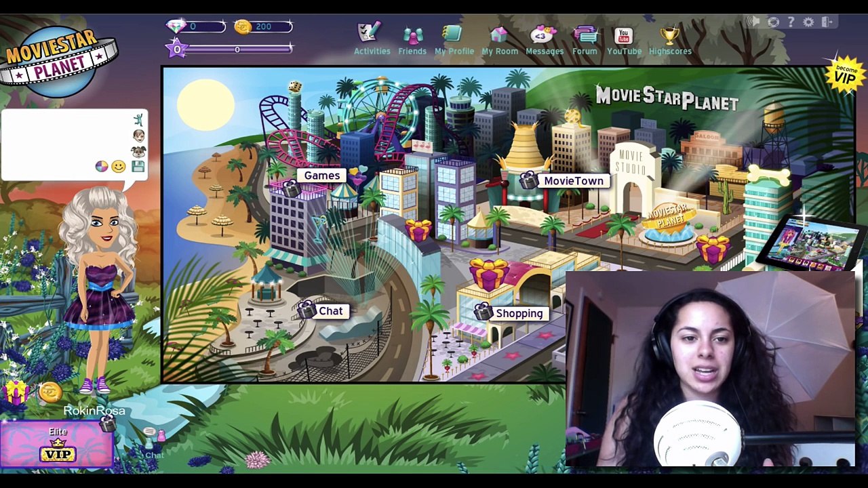Open the pet dog icon
The image size is (868, 488).
138,150
